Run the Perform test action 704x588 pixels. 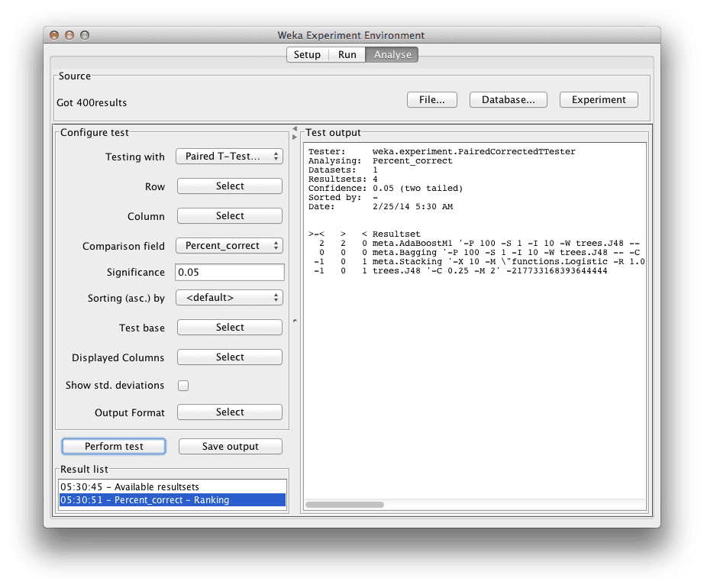pyautogui.click(x=113, y=446)
